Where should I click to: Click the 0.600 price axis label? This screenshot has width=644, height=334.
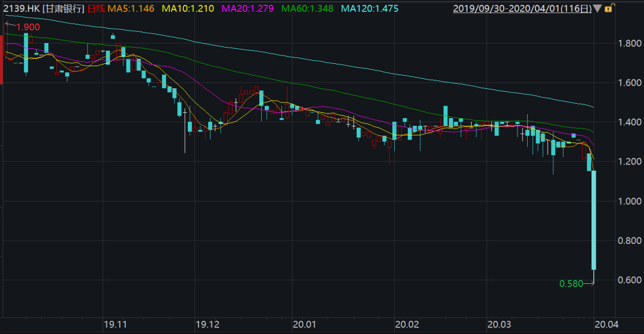[630, 280]
